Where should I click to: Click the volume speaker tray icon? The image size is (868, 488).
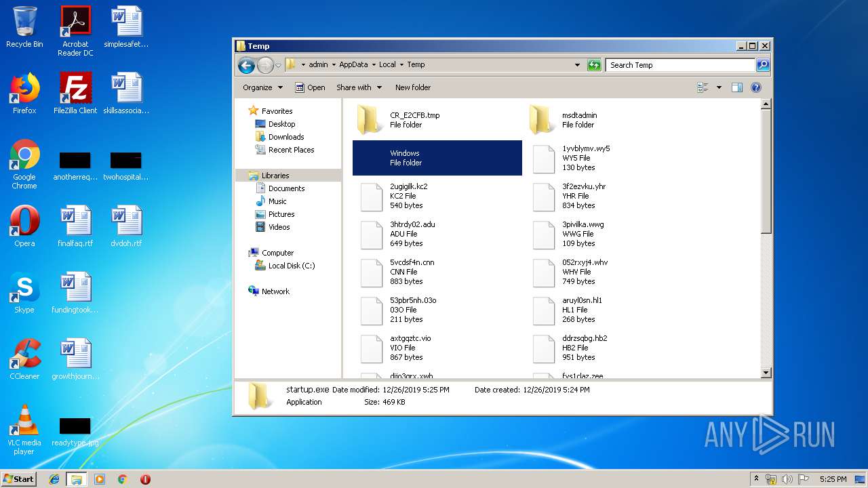point(787,479)
